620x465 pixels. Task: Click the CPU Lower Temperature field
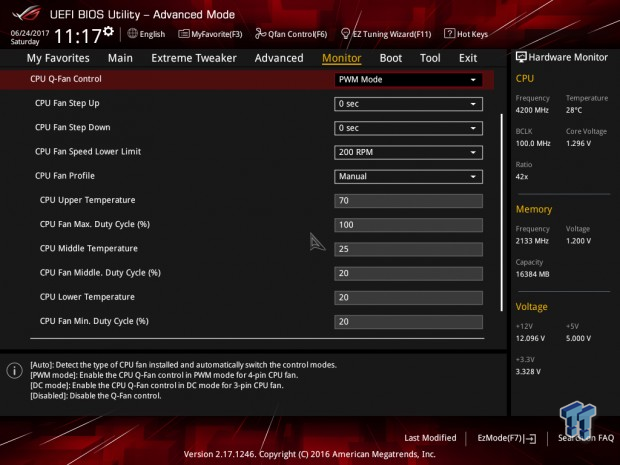tap(408, 297)
